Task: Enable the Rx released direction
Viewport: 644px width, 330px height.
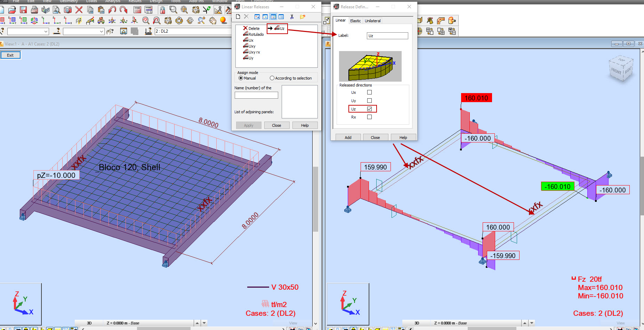Action: point(369,117)
